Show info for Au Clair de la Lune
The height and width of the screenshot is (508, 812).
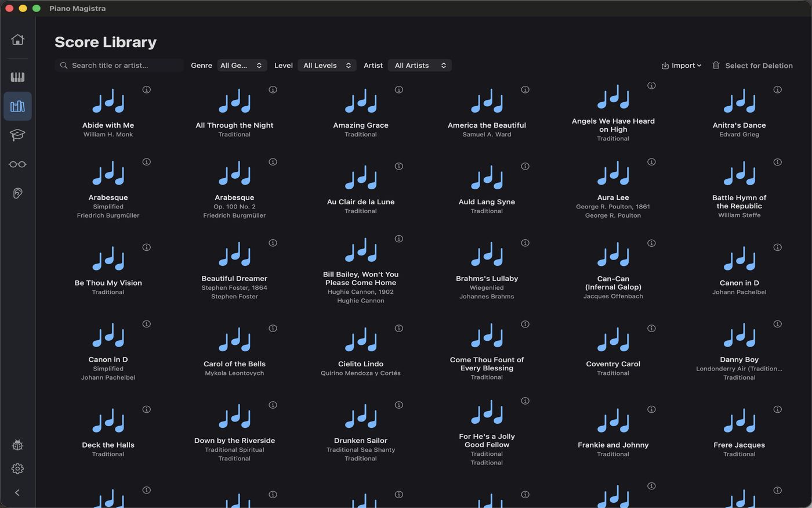pyautogui.click(x=399, y=166)
